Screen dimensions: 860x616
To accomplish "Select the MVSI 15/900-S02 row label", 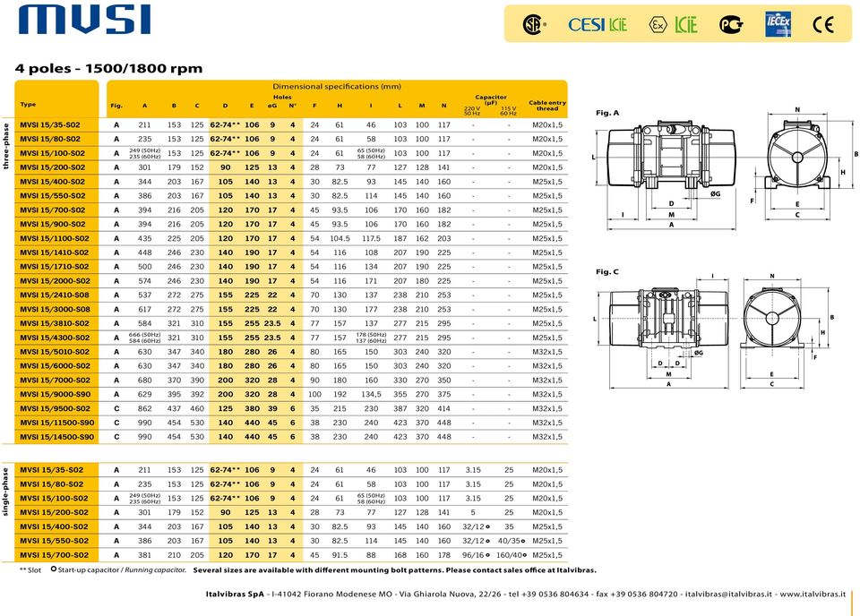I will (53, 224).
